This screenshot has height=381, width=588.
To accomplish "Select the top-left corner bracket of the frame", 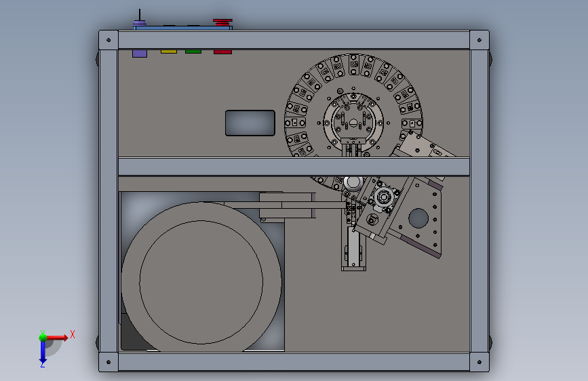I will (109, 40).
